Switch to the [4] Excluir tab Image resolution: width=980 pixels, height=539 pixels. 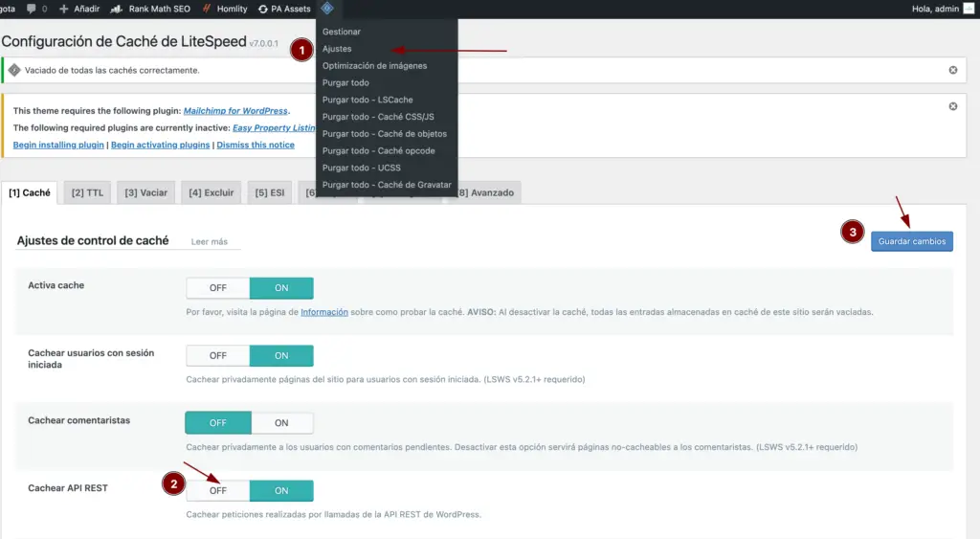pyautogui.click(x=212, y=192)
